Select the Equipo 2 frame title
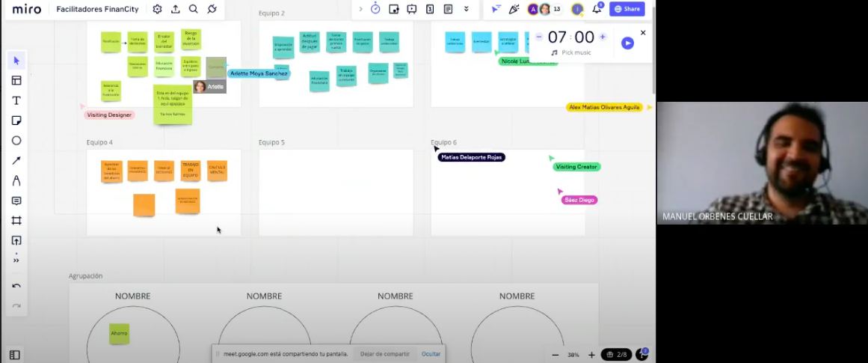Image resolution: width=868 pixels, height=363 pixels. click(x=271, y=13)
